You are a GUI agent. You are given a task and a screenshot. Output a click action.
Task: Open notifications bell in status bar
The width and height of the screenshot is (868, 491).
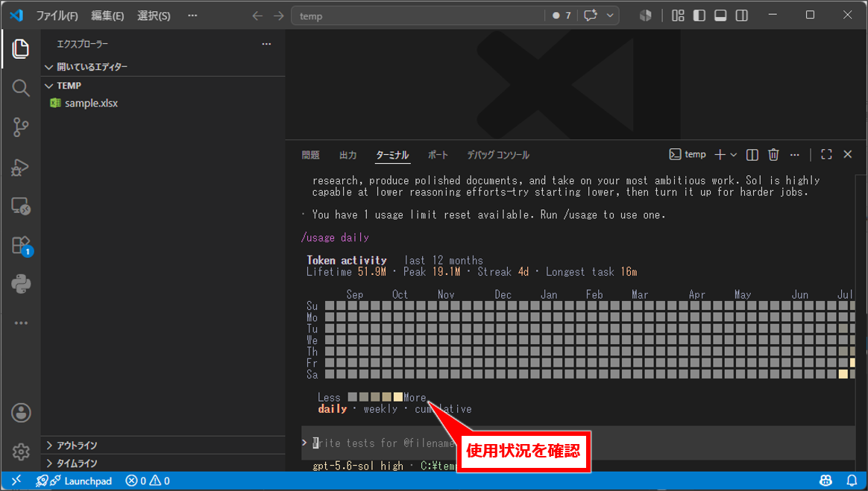(852, 481)
